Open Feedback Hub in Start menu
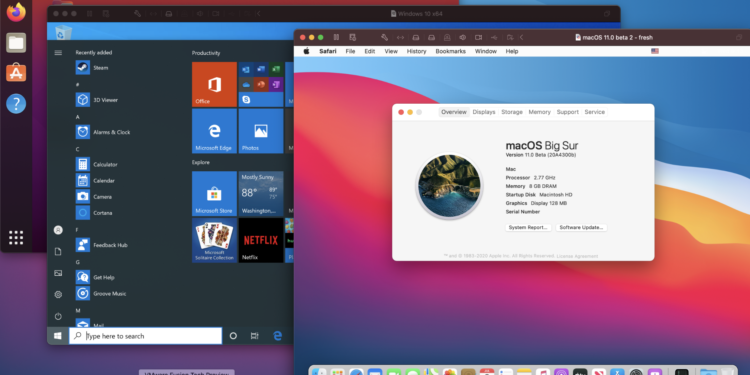The image size is (750, 375). [x=102, y=245]
